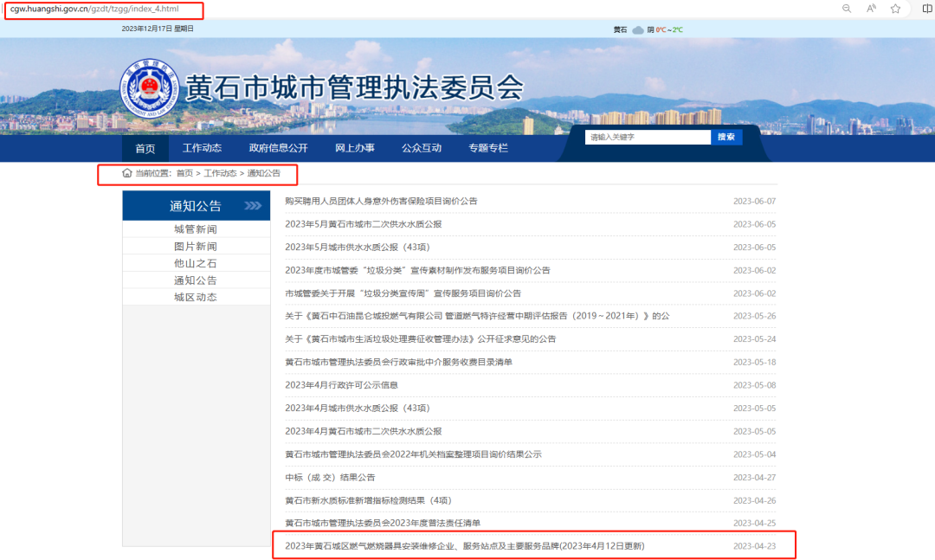935x560 pixels.
Task: Open the 政府信息公开 menu item
Action: 278,148
